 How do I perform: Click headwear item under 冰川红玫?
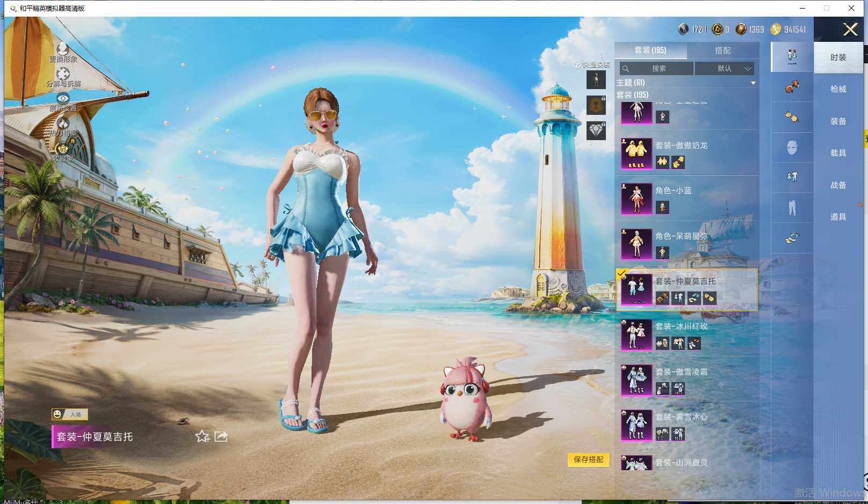[662, 343]
